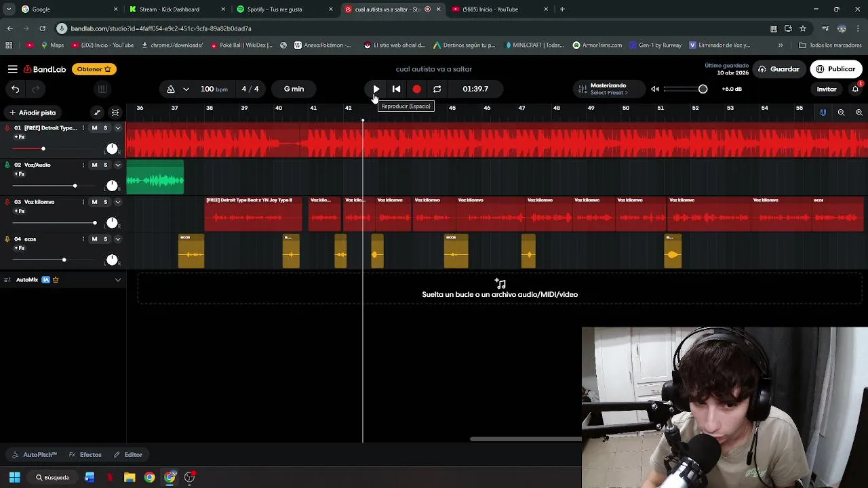Arm track 02 green microphone icon
Viewport: 868px width, 488px height.
tap(7, 165)
